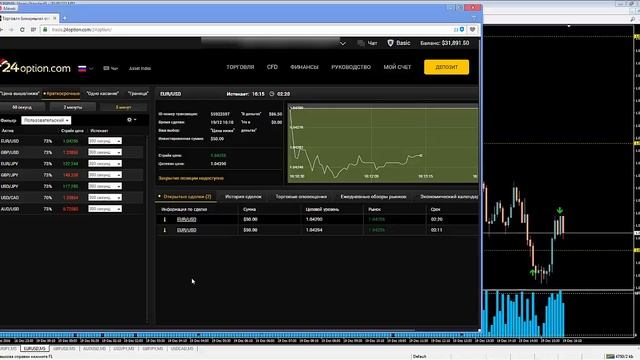The image size is (640, 360).
Task: Open the МОЙ СЧЕТ menu
Action: [x=397, y=67]
